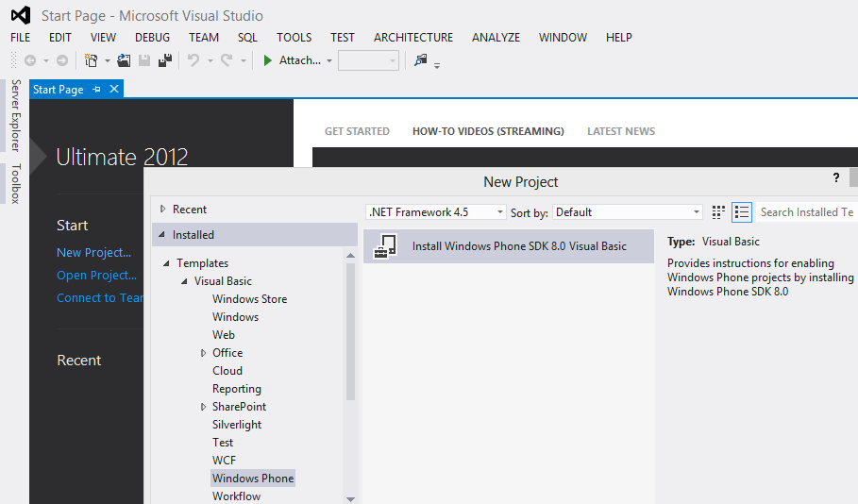Click the Find in Files toolbar icon
858x504 pixels.
[420, 60]
